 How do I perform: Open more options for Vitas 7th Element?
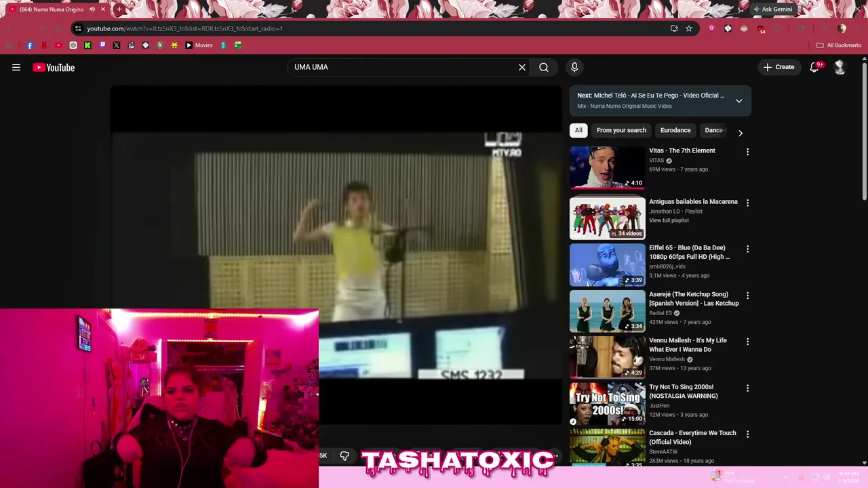(x=747, y=152)
